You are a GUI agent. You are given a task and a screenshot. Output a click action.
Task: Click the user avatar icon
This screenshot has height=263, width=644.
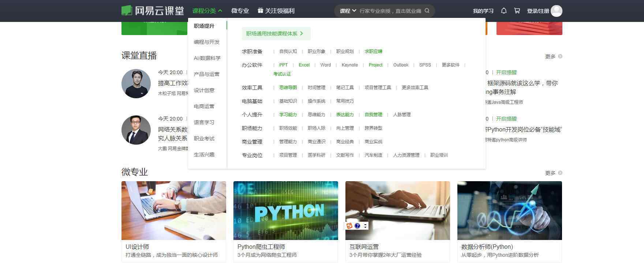[x=556, y=11]
